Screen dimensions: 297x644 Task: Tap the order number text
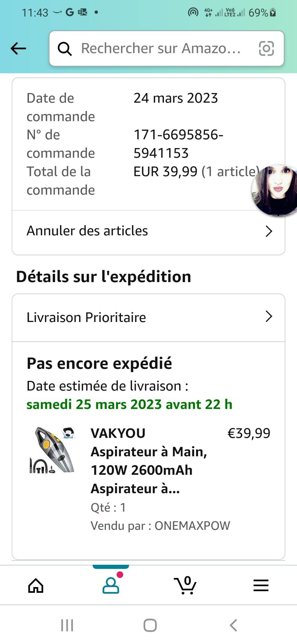point(178,144)
